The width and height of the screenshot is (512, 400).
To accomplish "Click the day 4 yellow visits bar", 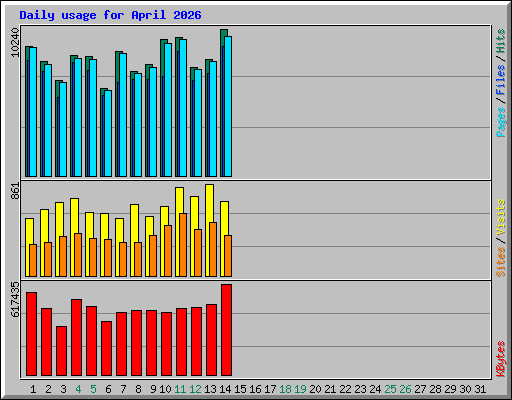I will pos(74,216).
